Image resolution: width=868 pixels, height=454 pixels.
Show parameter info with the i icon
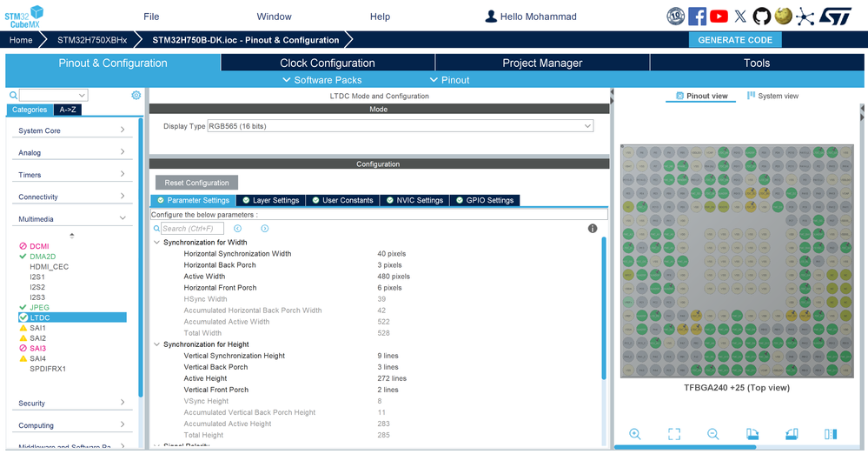point(593,229)
